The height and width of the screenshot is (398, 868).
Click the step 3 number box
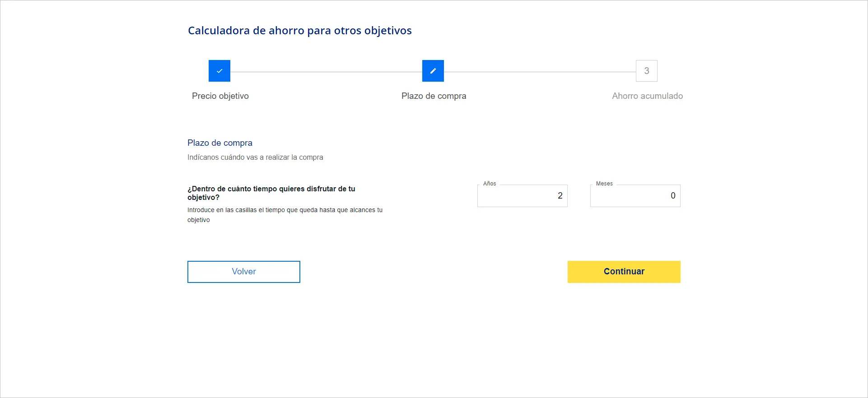click(x=646, y=71)
